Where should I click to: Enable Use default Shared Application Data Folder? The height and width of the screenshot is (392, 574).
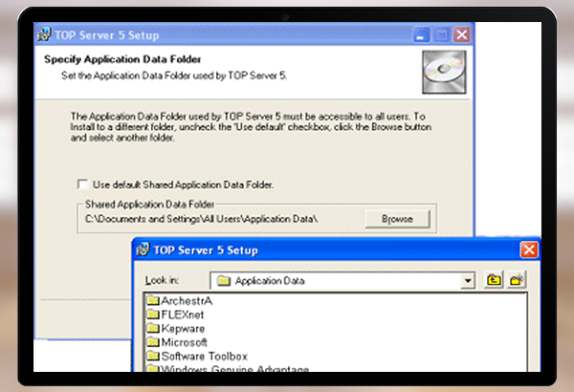[82, 184]
